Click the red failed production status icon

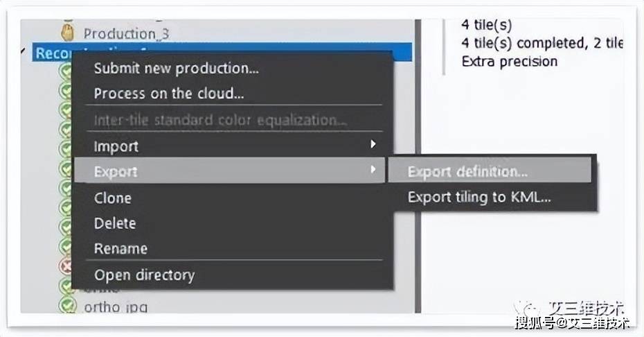tap(66, 266)
